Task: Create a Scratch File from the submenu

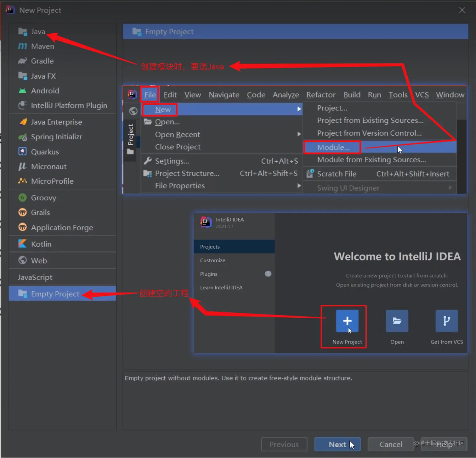Action: tap(380, 174)
